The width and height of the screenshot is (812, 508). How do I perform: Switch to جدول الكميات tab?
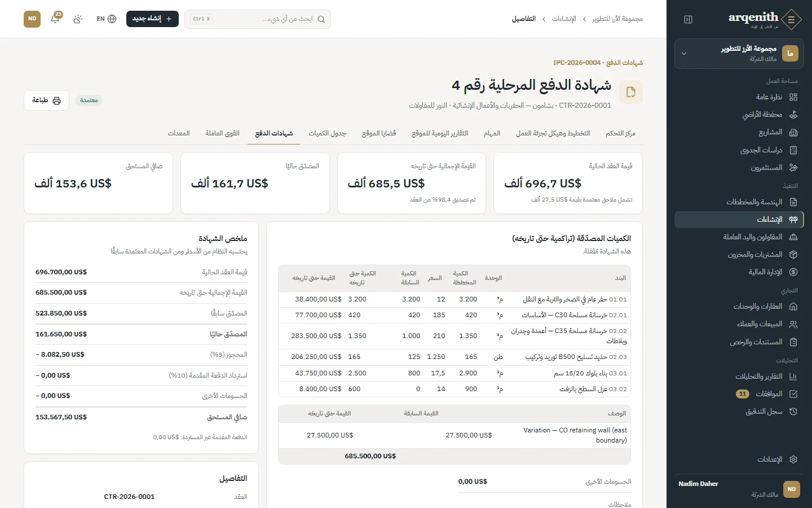pyautogui.click(x=327, y=133)
